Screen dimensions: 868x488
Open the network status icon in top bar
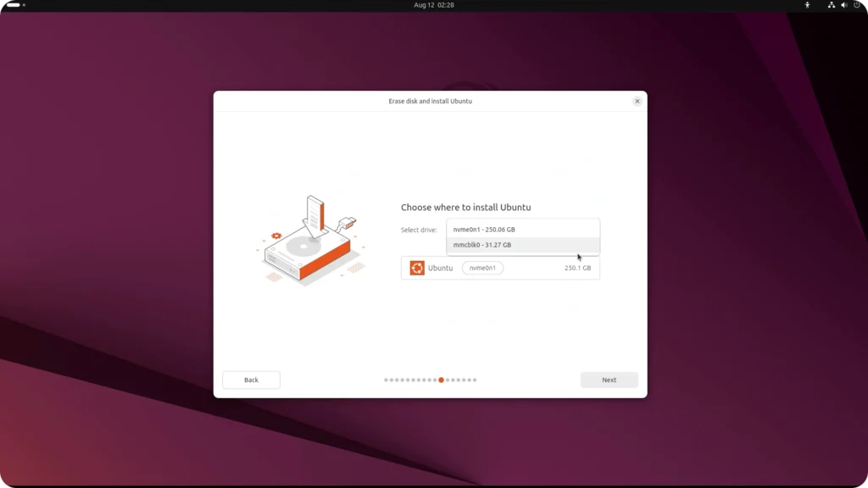point(831,5)
